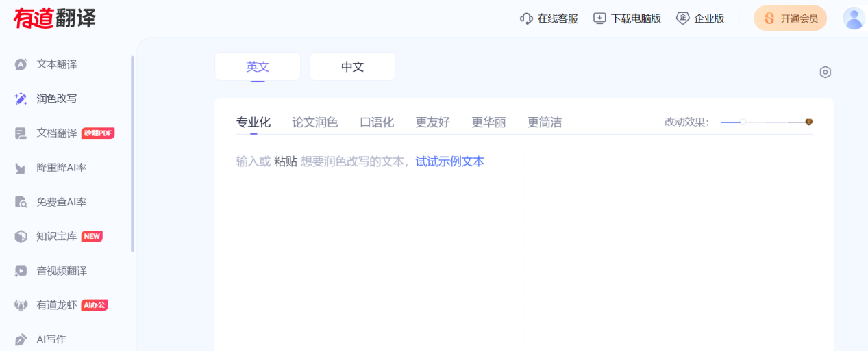This screenshot has width=868, height=351.
Task: Click the 粘贴 link in the input area
Action: [286, 161]
